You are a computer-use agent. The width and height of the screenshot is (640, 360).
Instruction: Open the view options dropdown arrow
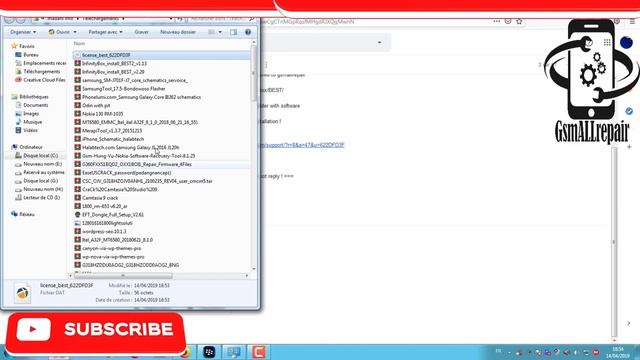pyautogui.click(x=220, y=32)
